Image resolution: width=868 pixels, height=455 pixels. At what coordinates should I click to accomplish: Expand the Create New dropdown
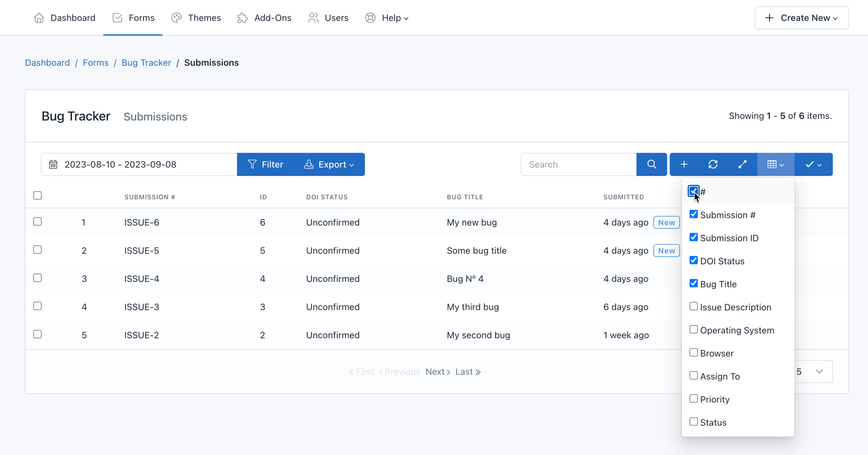[801, 18]
